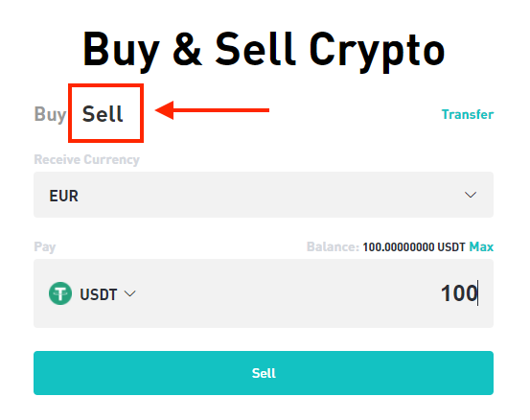Click the teal Sell button

coord(264,373)
